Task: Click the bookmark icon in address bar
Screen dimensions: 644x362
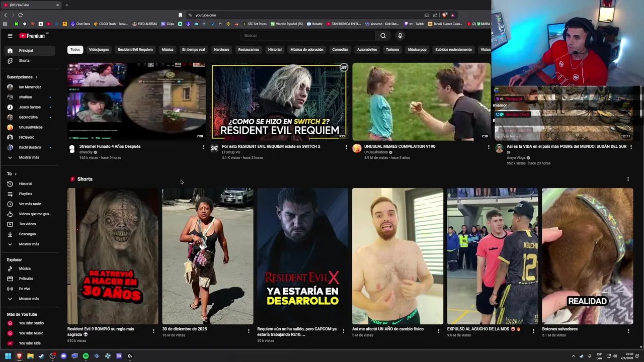Action: 180,15
